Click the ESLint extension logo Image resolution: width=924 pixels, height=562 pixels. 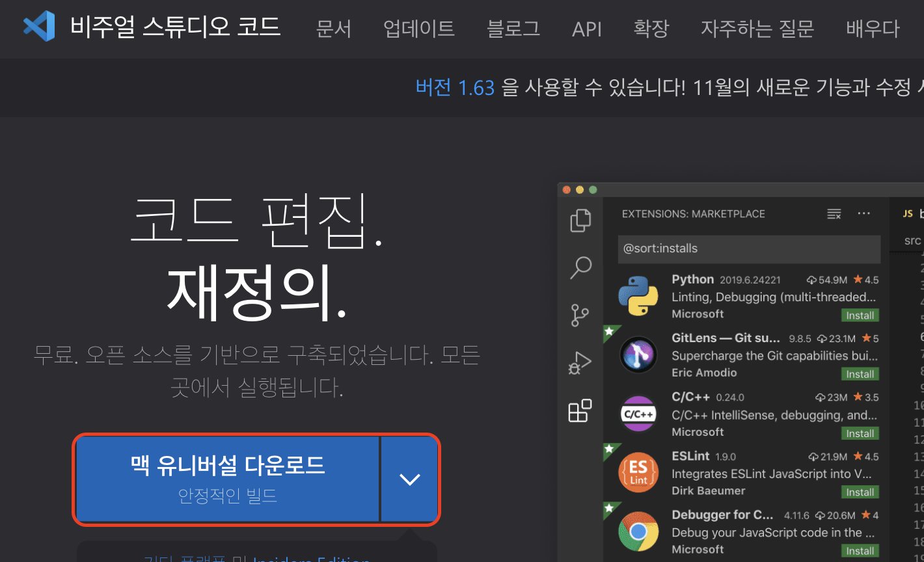[x=638, y=473]
